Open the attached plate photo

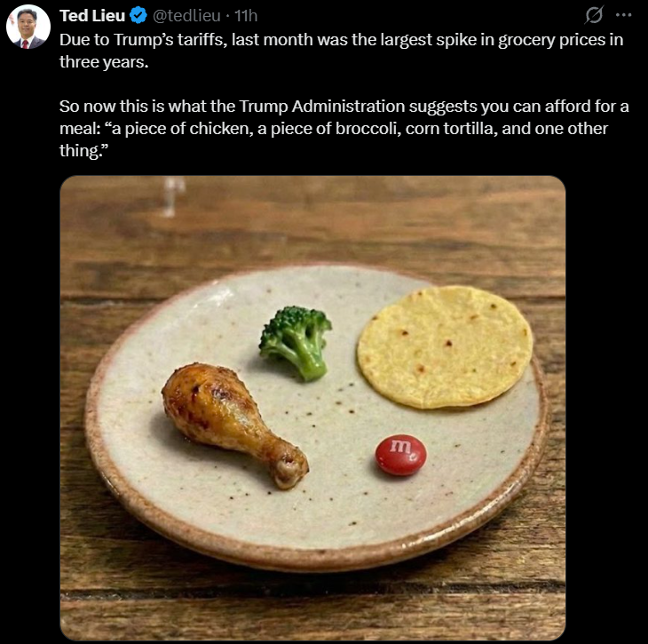coord(312,408)
